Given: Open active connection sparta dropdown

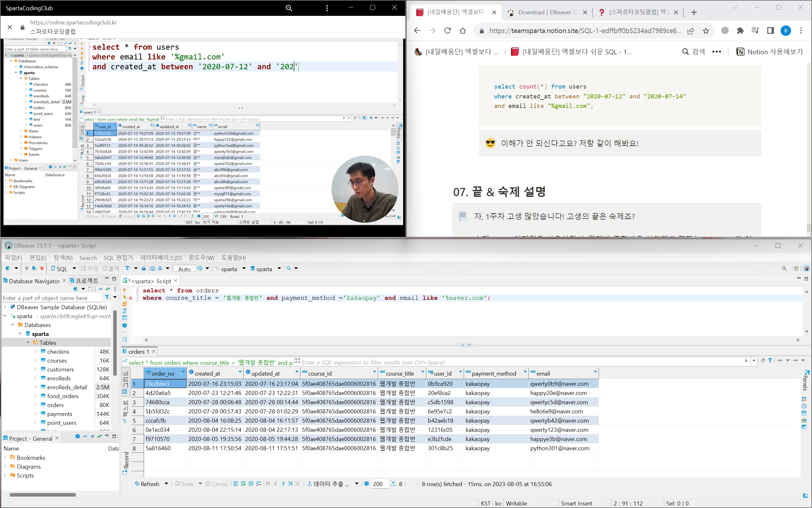Looking at the screenshot, I should [x=244, y=269].
